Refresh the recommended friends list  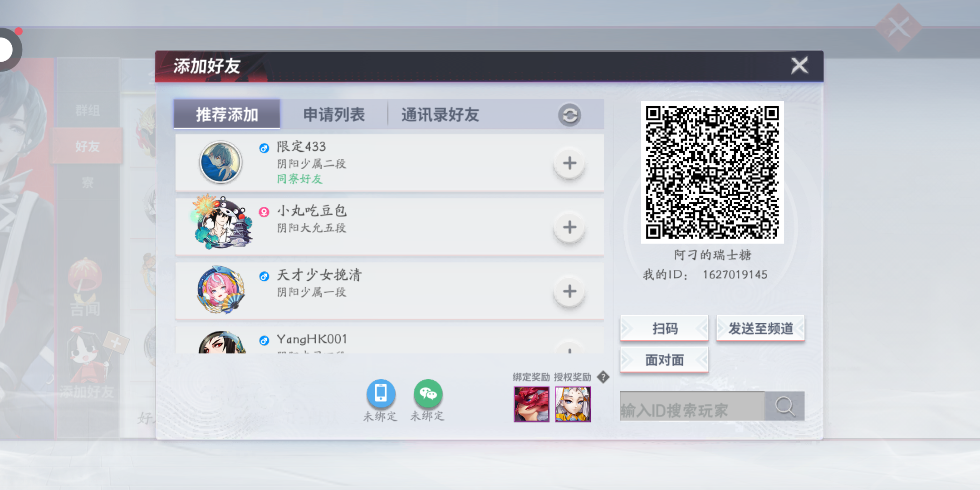(569, 115)
